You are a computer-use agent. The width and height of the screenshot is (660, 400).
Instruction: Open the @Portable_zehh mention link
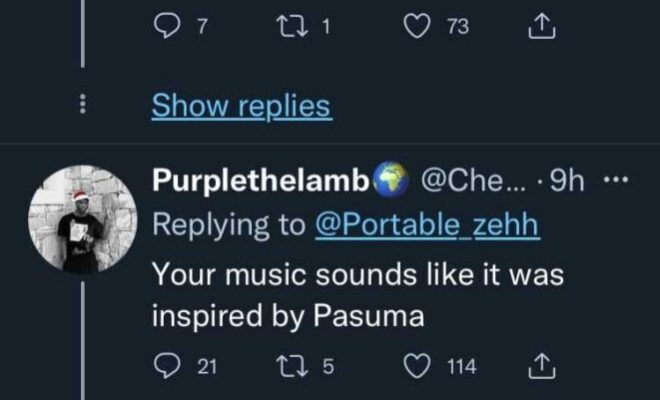[x=427, y=226]
